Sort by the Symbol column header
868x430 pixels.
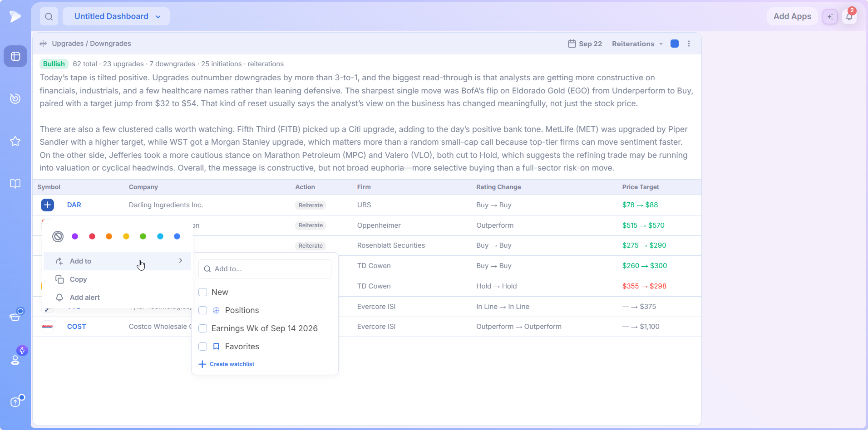49,187
